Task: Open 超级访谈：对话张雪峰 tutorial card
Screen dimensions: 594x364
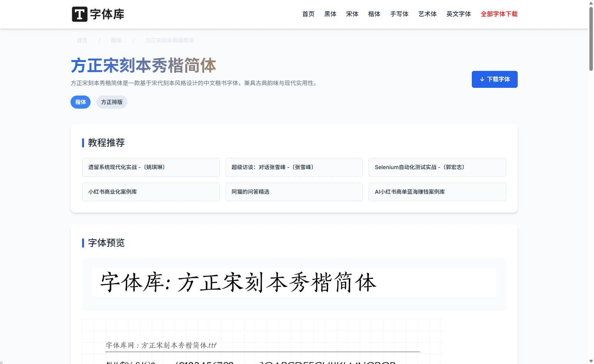Action: tap(294, 167)
